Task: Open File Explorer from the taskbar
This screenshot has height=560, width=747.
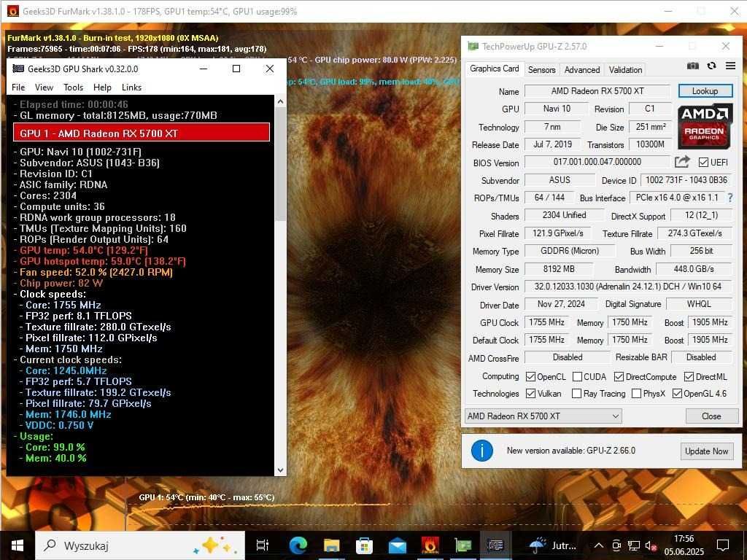Action: [332, 545]
